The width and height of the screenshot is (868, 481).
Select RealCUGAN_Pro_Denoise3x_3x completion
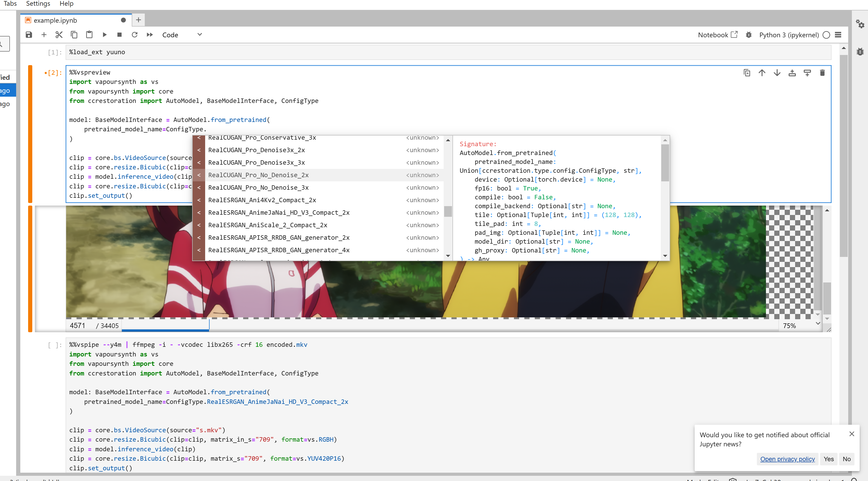(x=318, y=163)
